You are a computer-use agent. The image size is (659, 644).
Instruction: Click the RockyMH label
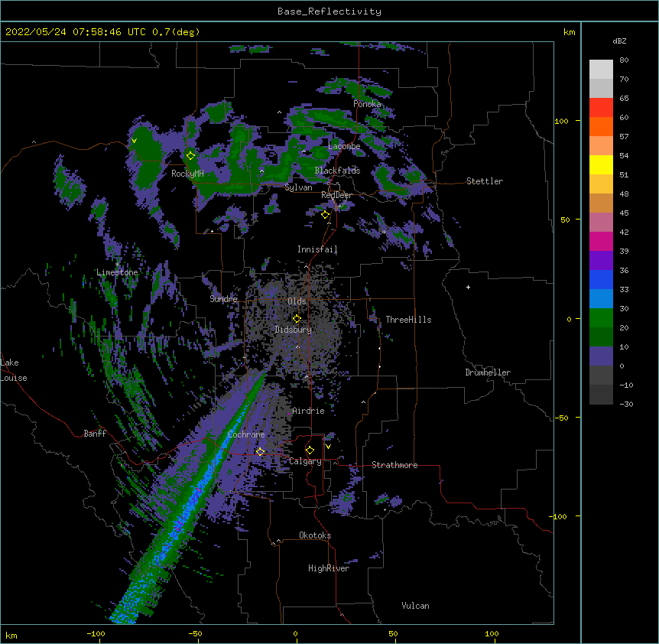[187, 174]
